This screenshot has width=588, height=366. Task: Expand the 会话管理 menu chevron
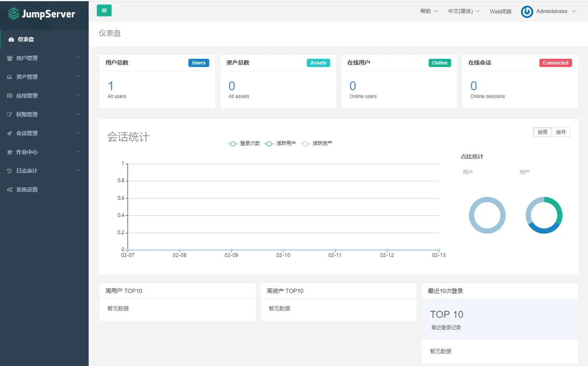[x=78, y=133]
